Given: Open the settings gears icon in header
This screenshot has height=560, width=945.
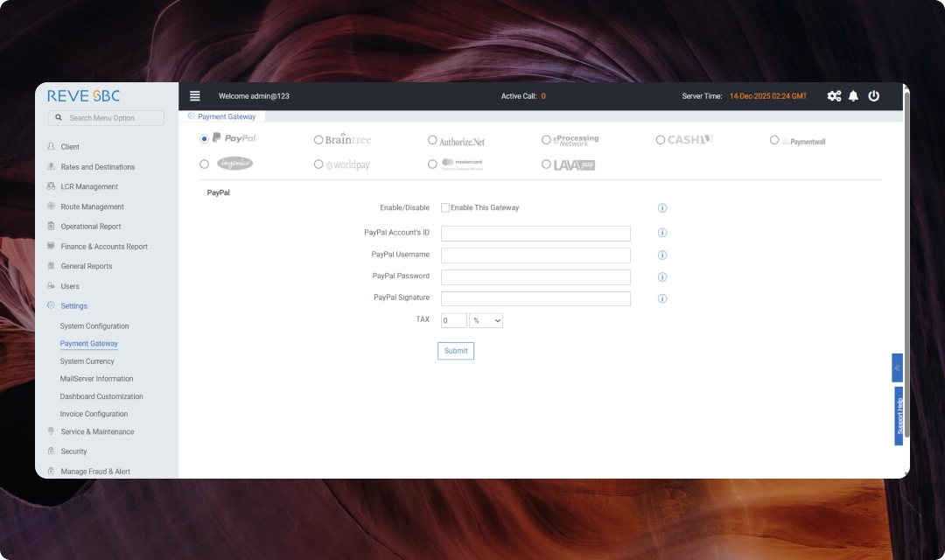Looking at the screenshot, I should pos(834,96).
